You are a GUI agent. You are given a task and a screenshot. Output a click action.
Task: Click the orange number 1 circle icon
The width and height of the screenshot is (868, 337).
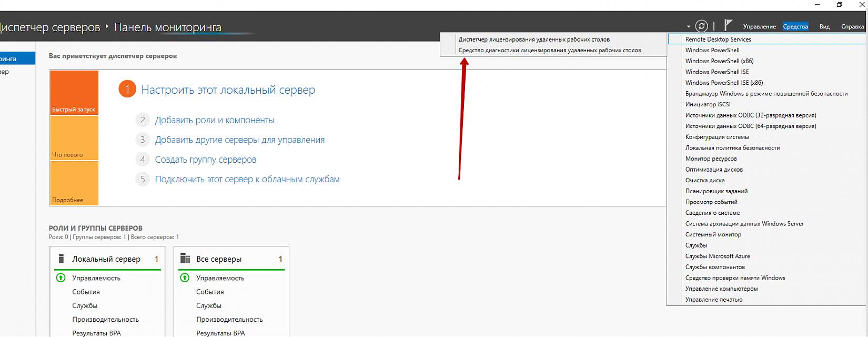127,90
